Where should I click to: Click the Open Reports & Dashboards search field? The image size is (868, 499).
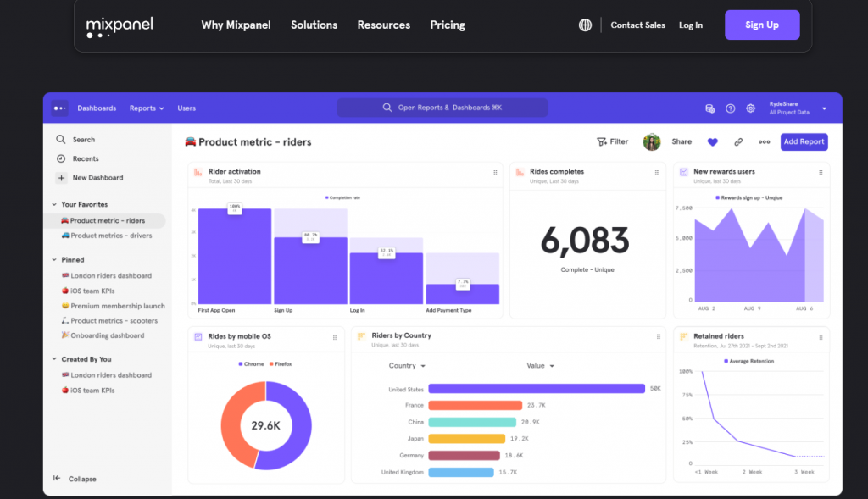pos(442,108)
